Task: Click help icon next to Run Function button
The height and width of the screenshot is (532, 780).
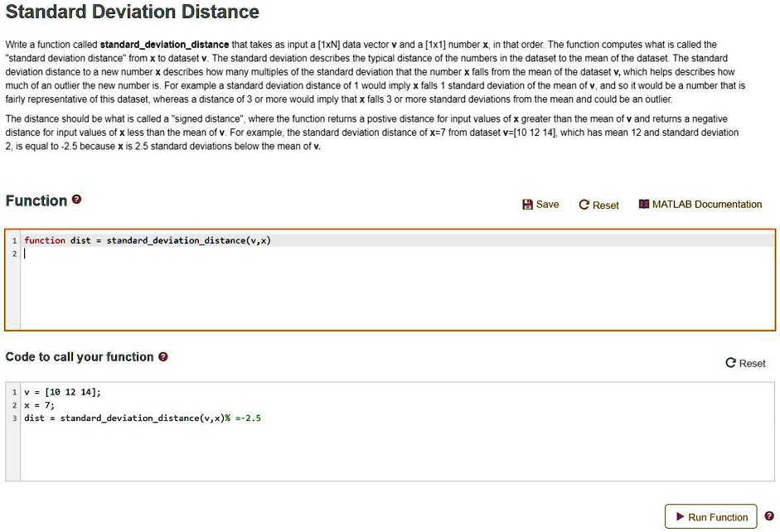Action: coord(769,515)
